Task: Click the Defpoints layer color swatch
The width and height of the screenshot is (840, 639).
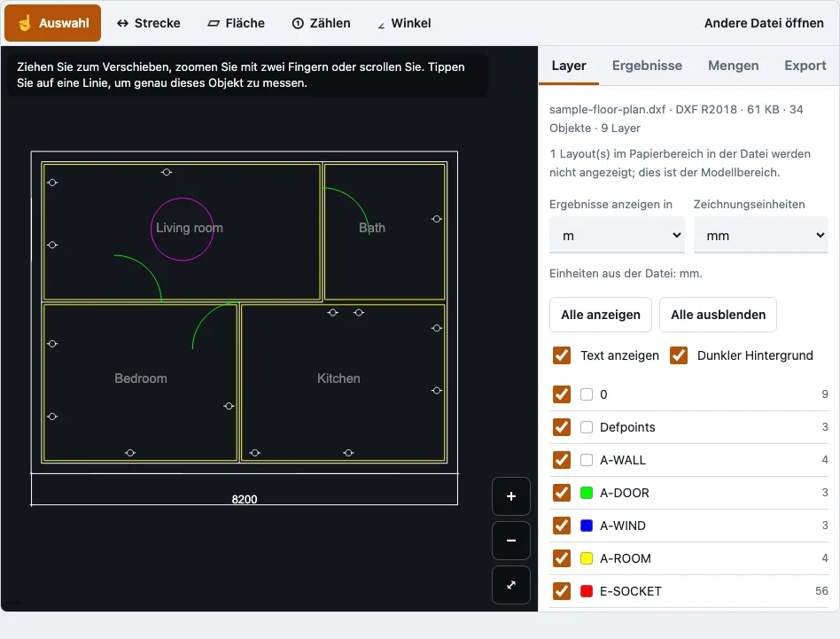Action: [587, 427]
